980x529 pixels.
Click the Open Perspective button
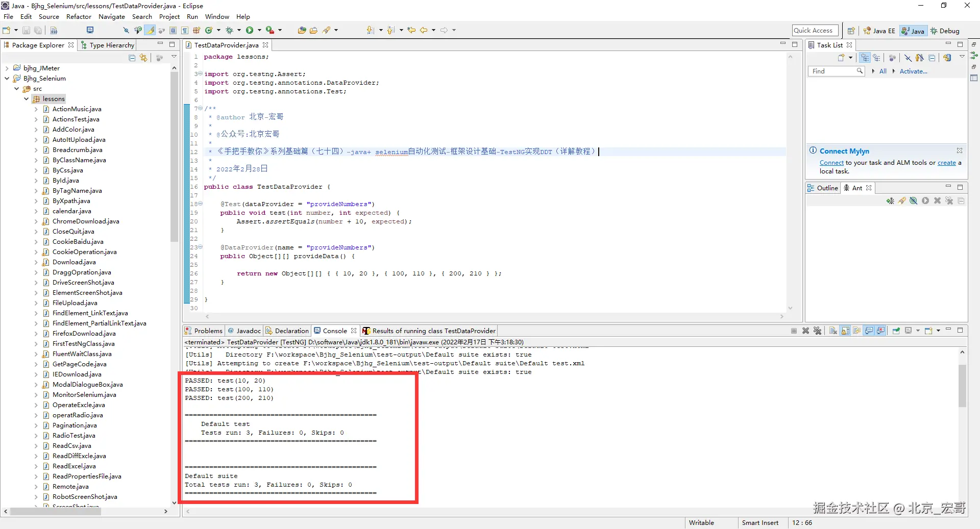coord(851,31)
